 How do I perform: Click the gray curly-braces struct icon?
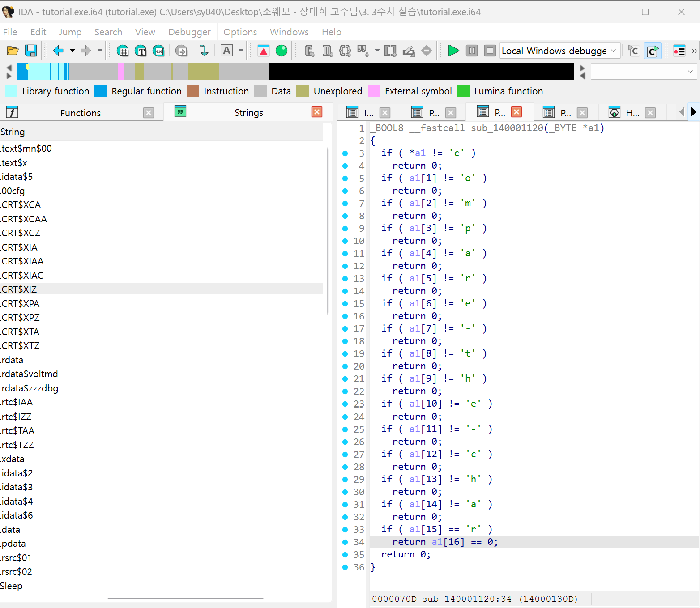345,51
